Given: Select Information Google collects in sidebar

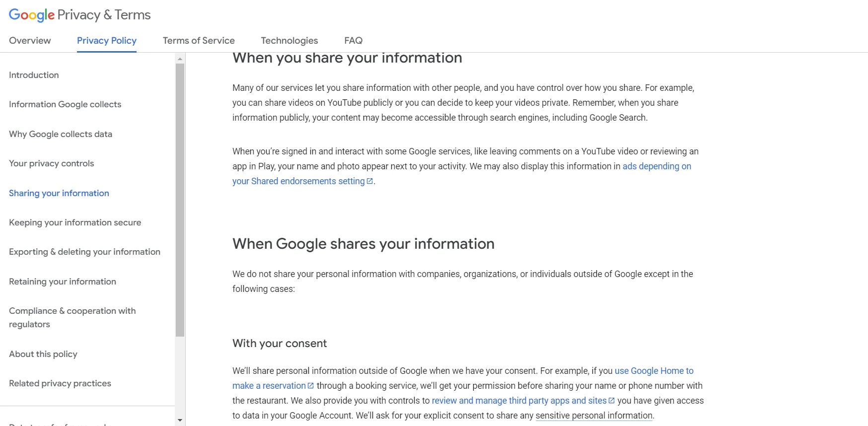Looking at the screenshot, I should (65, 104).
